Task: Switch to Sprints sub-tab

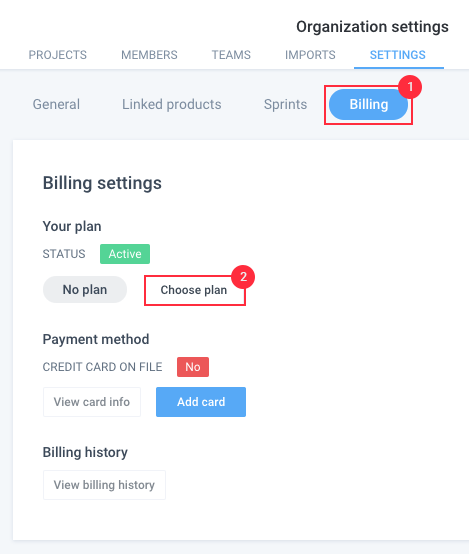Action: [x=285, y=104]
